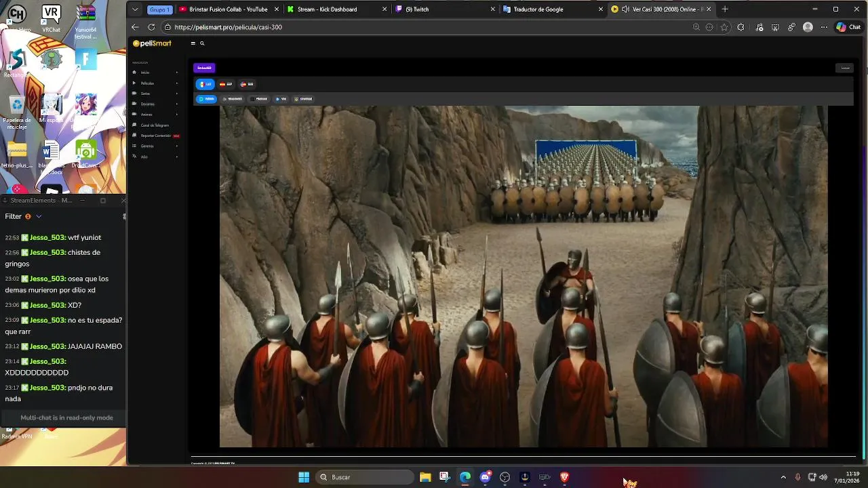Open Canal de Telegram sidebar link
The height and width of the screenshot is (488, 868).
(x=155, y=125)
